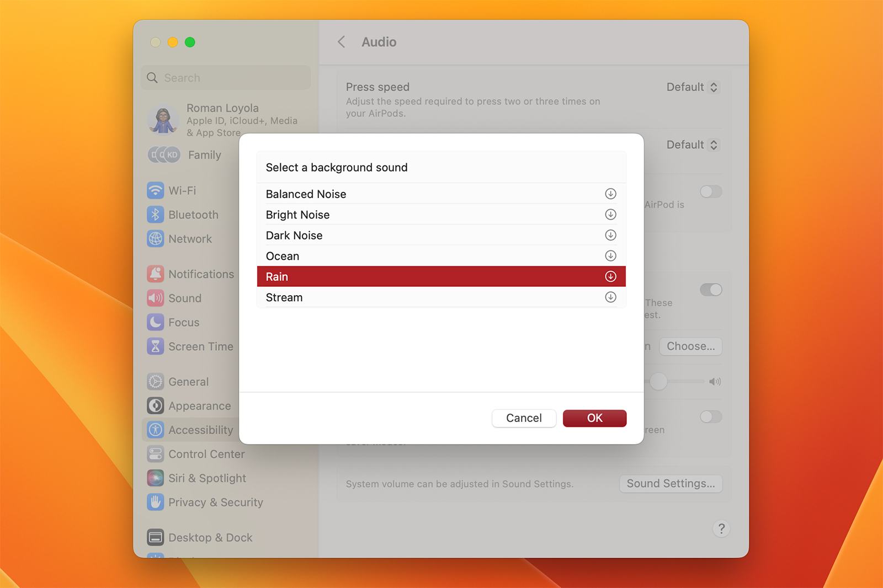Click the Family members avatar group
The image size is (883, 588).
click(x=164, y=155)
